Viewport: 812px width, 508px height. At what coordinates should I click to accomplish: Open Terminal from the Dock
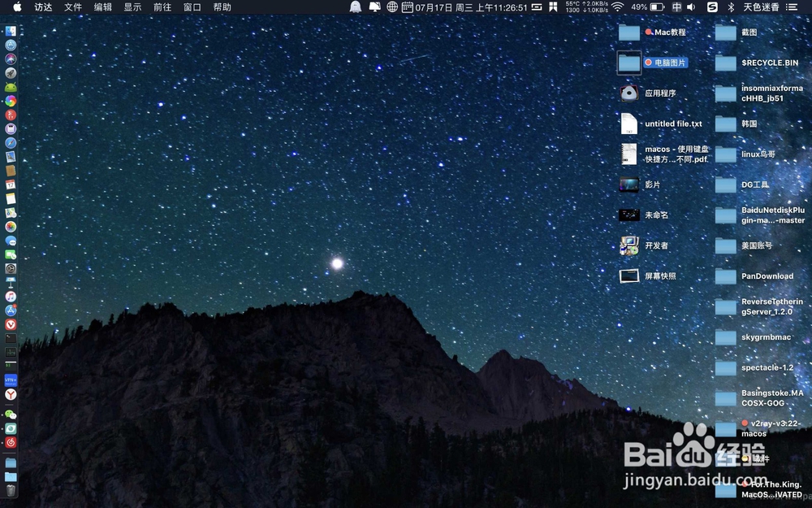tap(11, 338)
